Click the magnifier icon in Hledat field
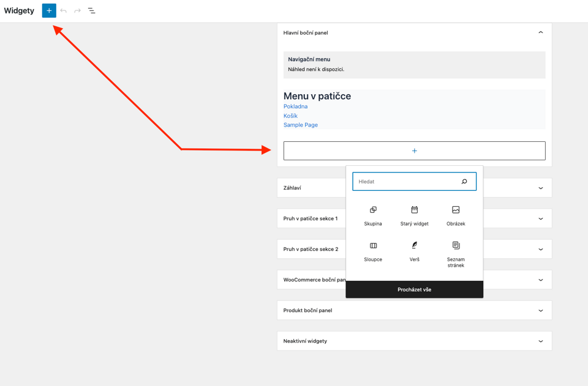Image resolution: width=588 pixels, height=386 pixels. pyautogui.click(x=464, y=182)
